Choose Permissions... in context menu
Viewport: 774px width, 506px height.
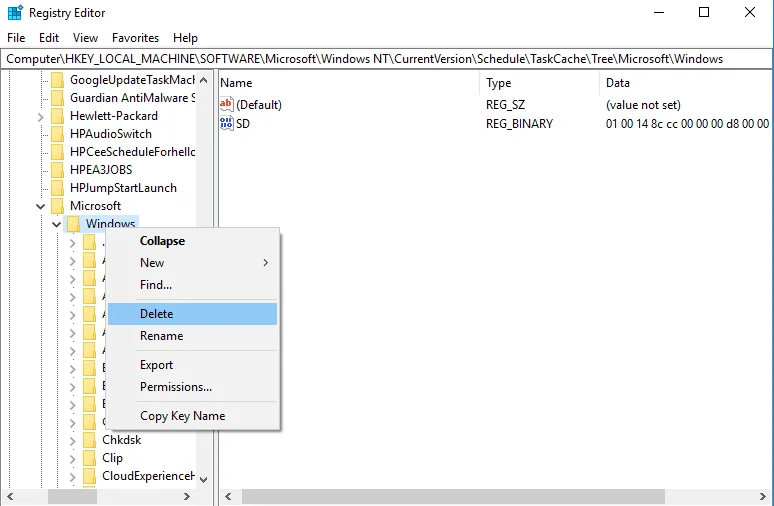tap(193, 387)
